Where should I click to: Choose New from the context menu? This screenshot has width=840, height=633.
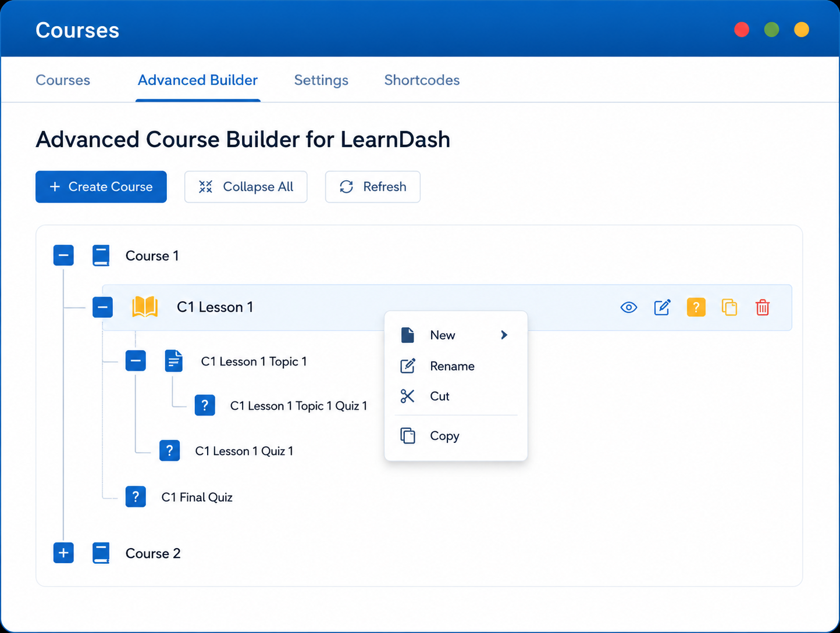tap(455, 335)
